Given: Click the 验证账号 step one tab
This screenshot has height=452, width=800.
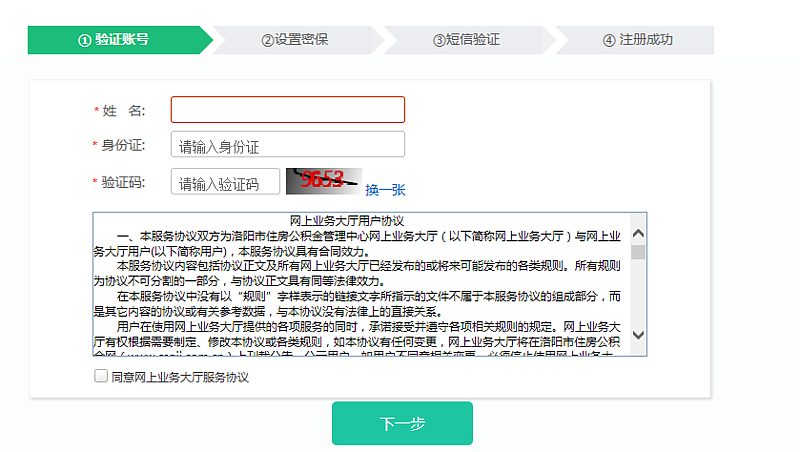Looking at the screenshot, I should tap(113, 40).
